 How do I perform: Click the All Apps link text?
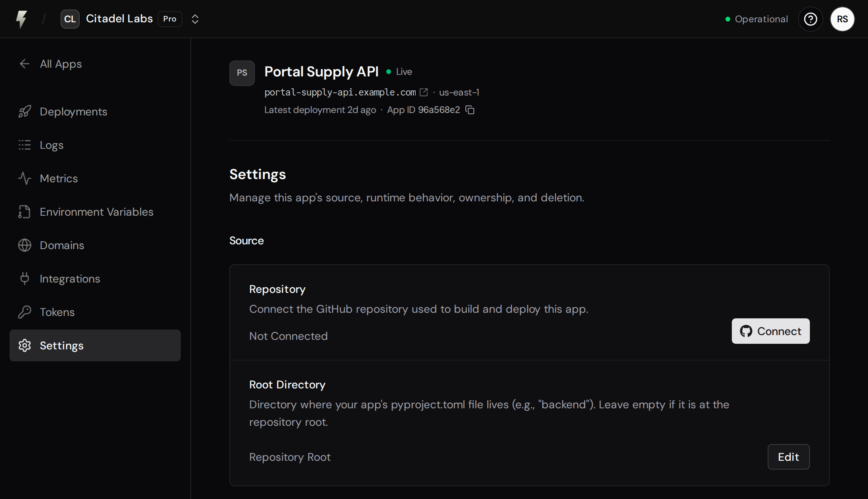click(x=61, y=64)
